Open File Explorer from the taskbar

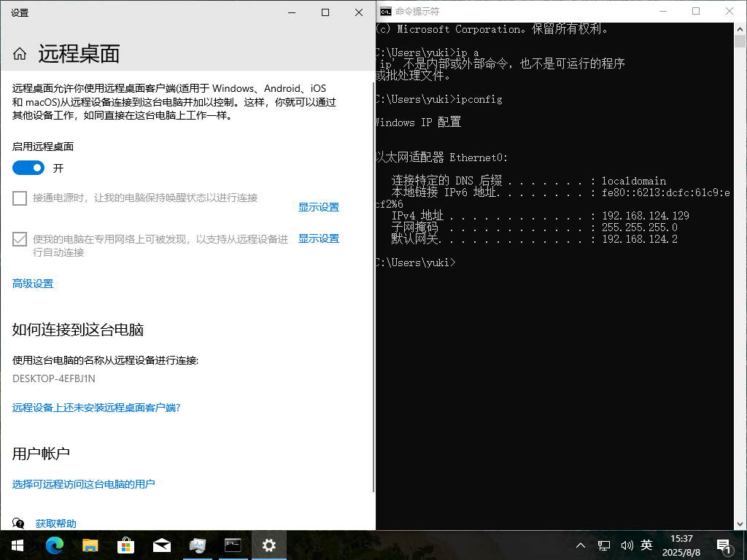click(90, 545)
